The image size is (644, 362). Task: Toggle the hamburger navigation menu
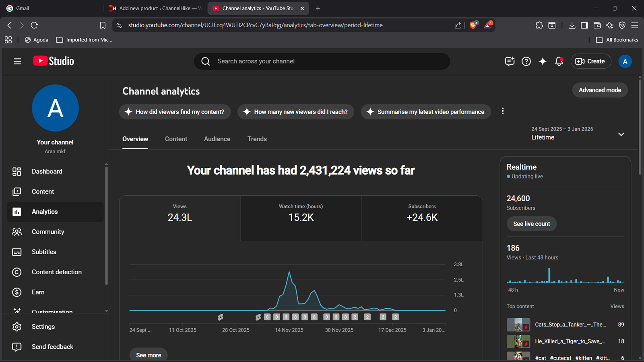[x=17, y=61]
